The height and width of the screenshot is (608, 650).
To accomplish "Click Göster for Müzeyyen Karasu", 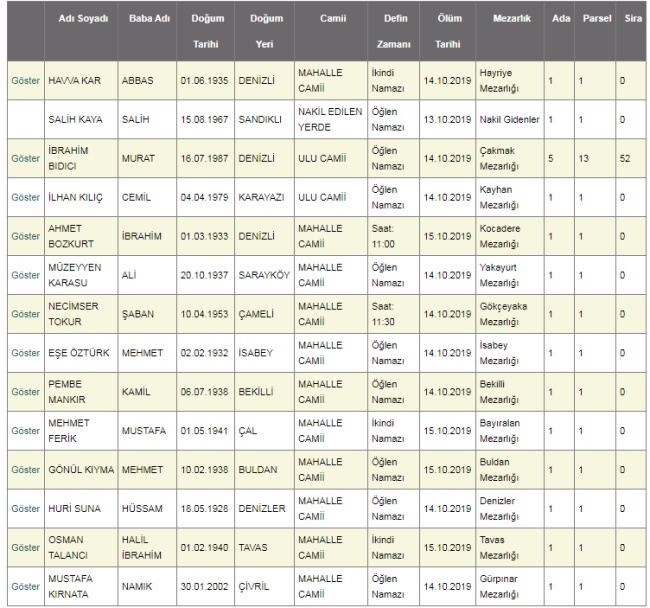I will (x=25, y=275).
